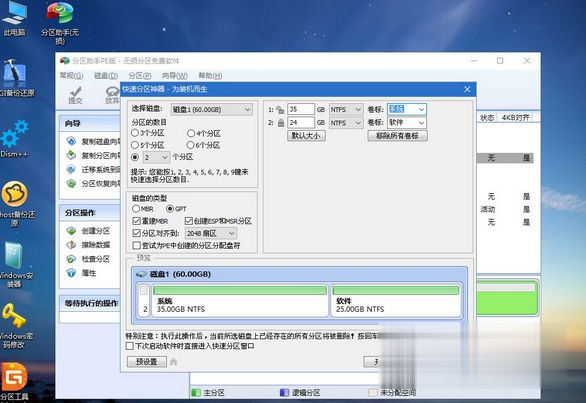Image resolution: width=586 pixels, height=403 pixels.
Task: Click the 复制磁盘向导 wizard icon
Action: [x=71, y=141]
